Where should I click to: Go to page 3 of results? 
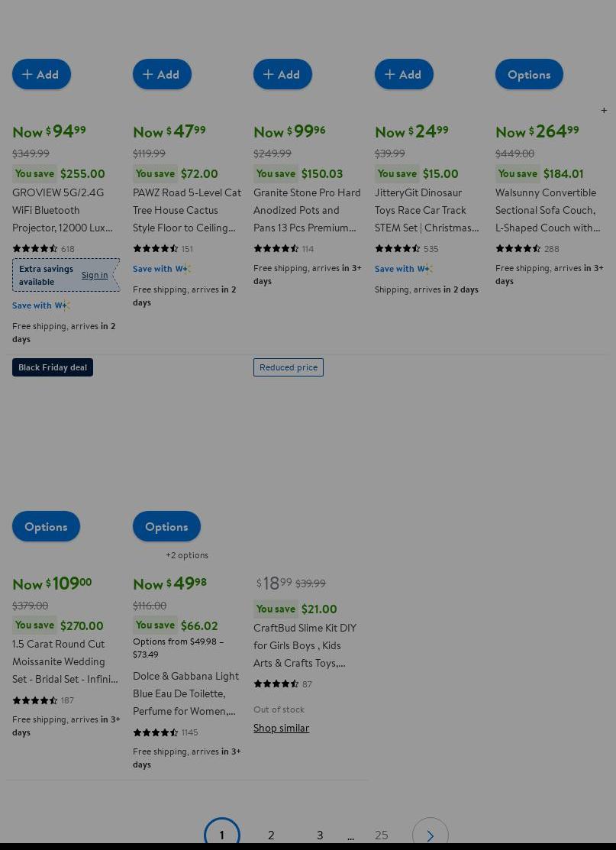[x=320, y=835]
